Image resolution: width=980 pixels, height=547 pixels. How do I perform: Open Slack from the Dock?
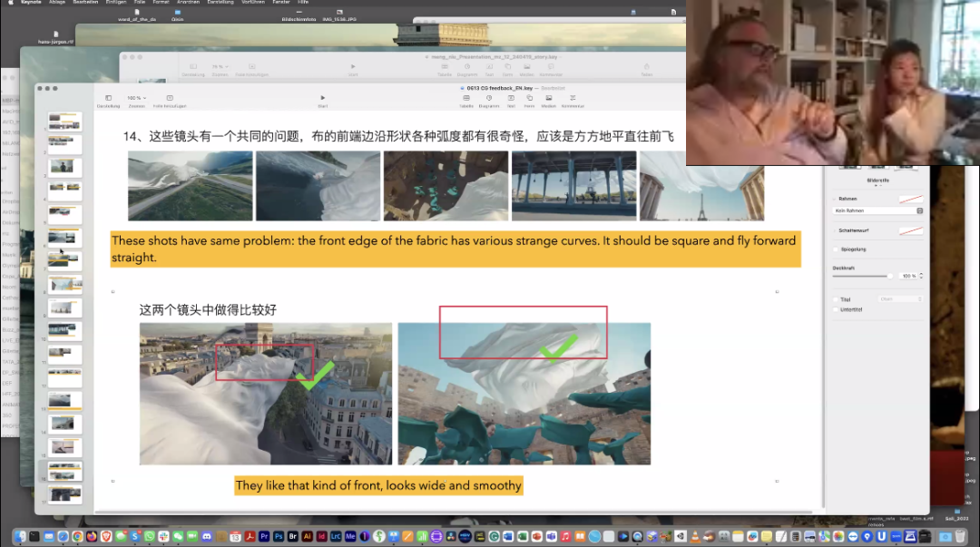(163, 536)
